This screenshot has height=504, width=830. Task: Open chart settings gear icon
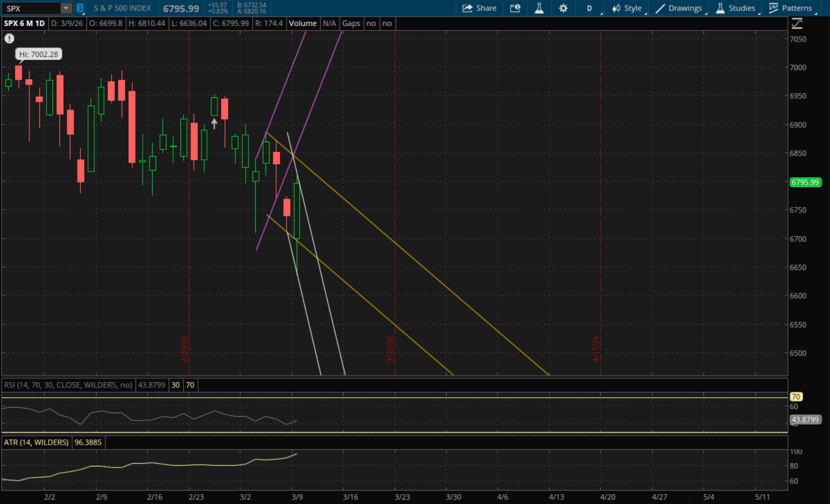[x=563, y=8]
